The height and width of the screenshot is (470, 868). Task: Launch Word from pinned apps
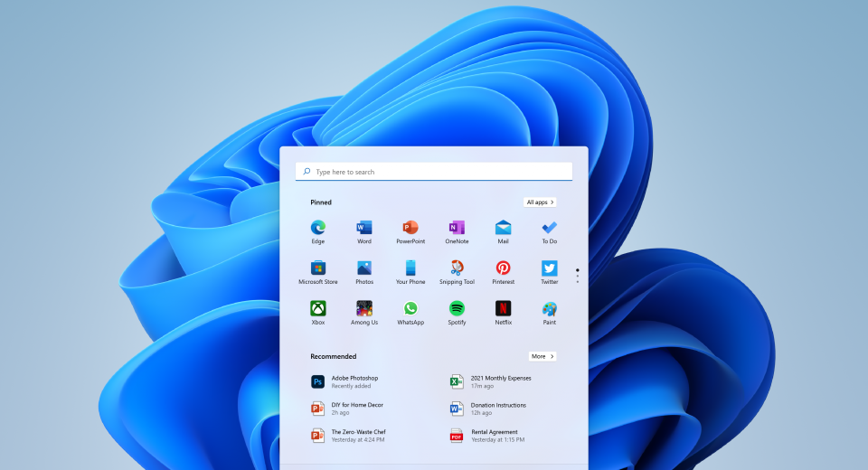[364, 228]
